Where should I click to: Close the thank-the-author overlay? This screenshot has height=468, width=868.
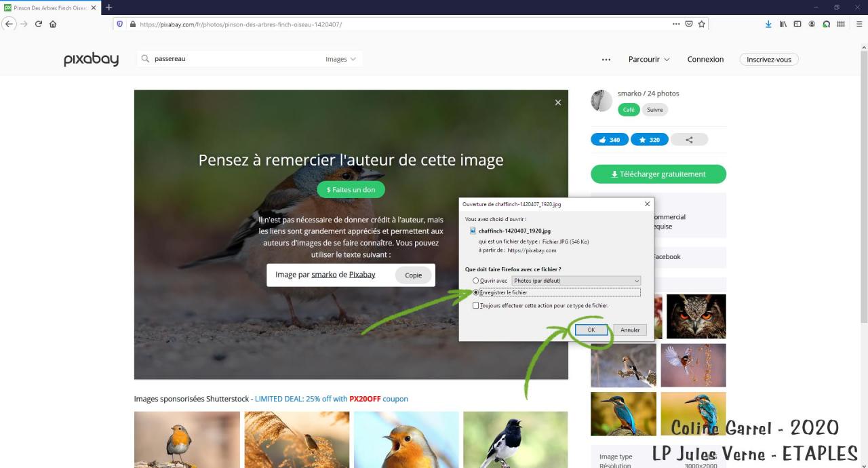558,102
